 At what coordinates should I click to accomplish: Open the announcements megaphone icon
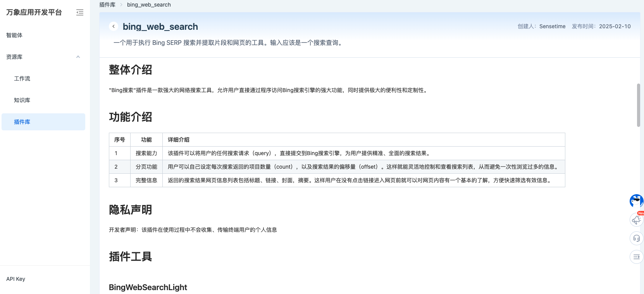(x=636, y=220)
